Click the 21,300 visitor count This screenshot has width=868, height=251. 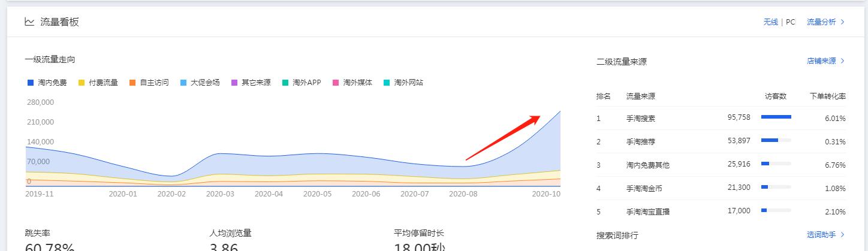(x=739, y=188)
